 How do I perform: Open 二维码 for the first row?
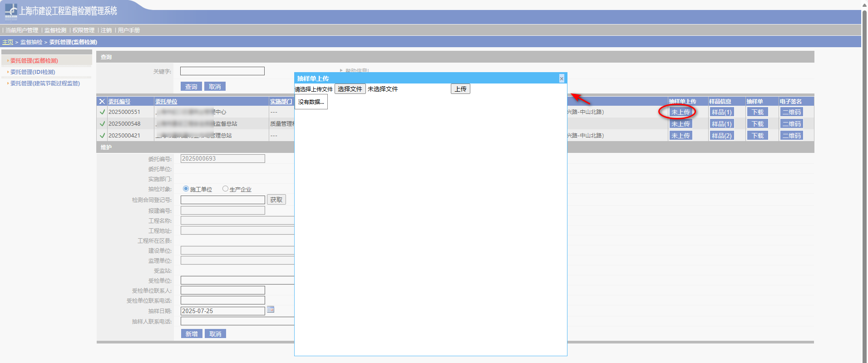click(x=791, y=112)
